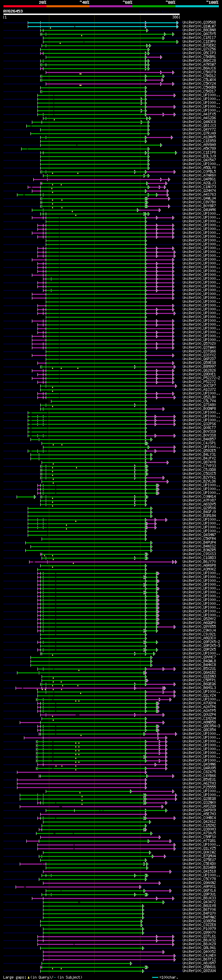222x980 pixels.
Task: Click the UniRef100_Q874Y8 label
Action: point(199,462)
